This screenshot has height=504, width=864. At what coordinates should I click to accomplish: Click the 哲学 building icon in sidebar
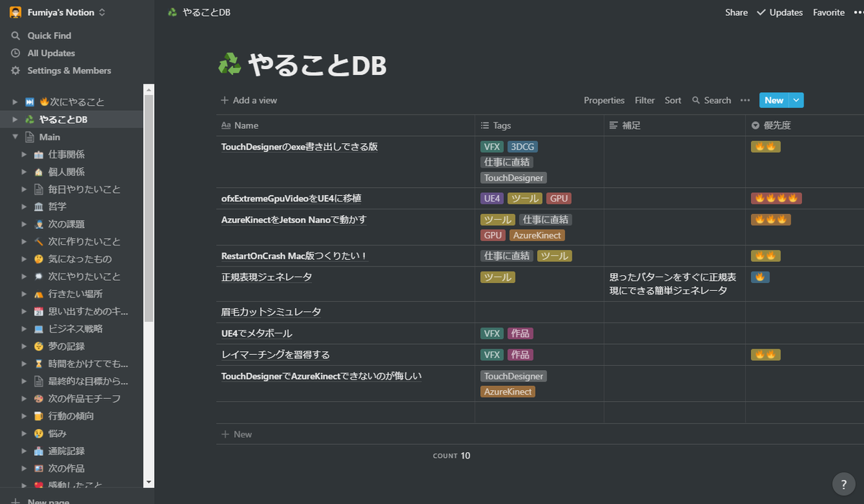click(38, 207)
